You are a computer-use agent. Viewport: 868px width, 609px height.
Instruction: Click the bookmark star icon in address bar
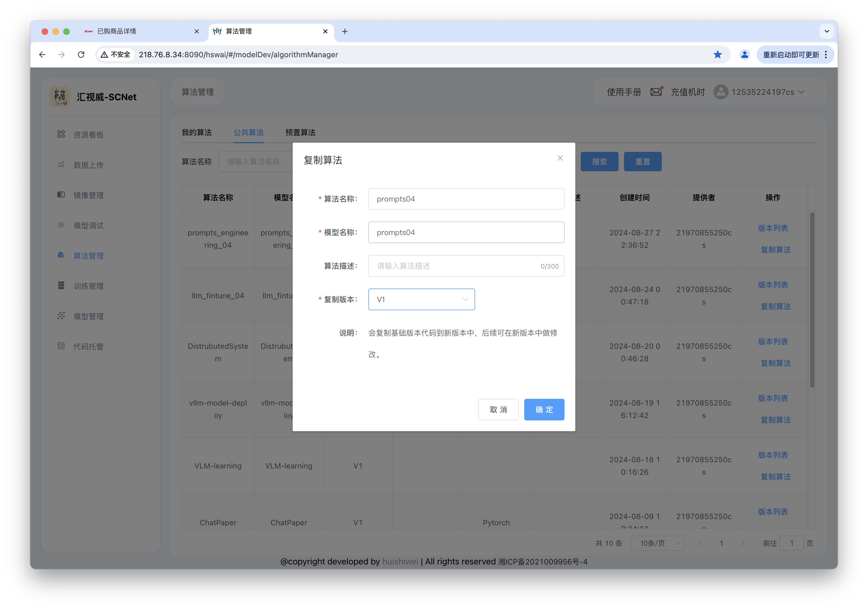click(717, 54)
